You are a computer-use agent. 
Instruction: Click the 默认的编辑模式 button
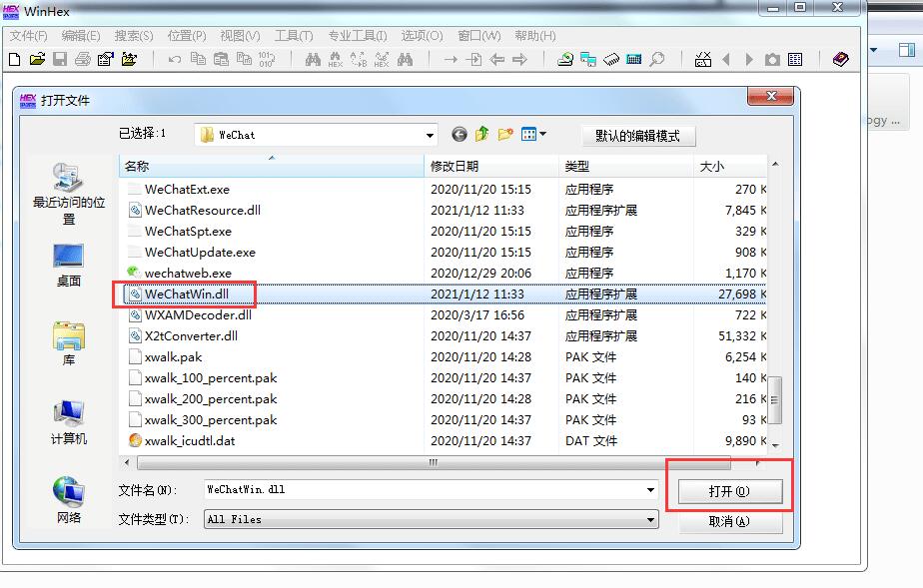637,136
